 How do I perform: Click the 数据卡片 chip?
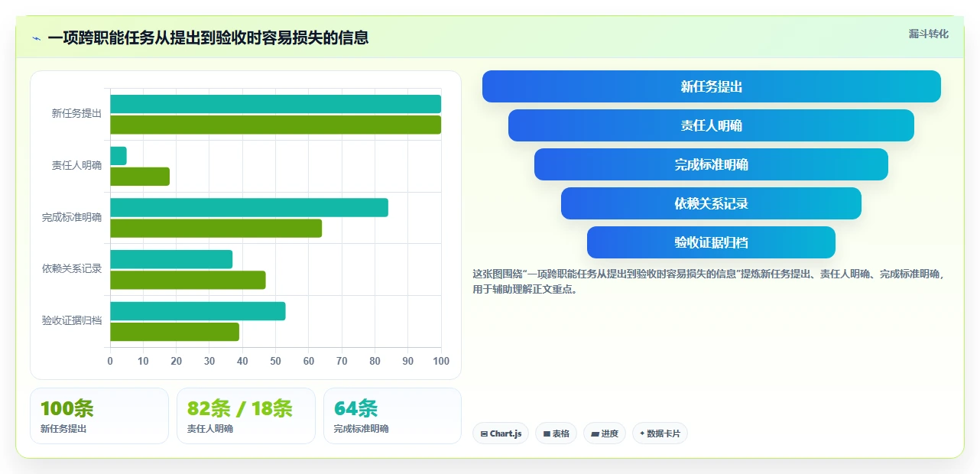660,433
